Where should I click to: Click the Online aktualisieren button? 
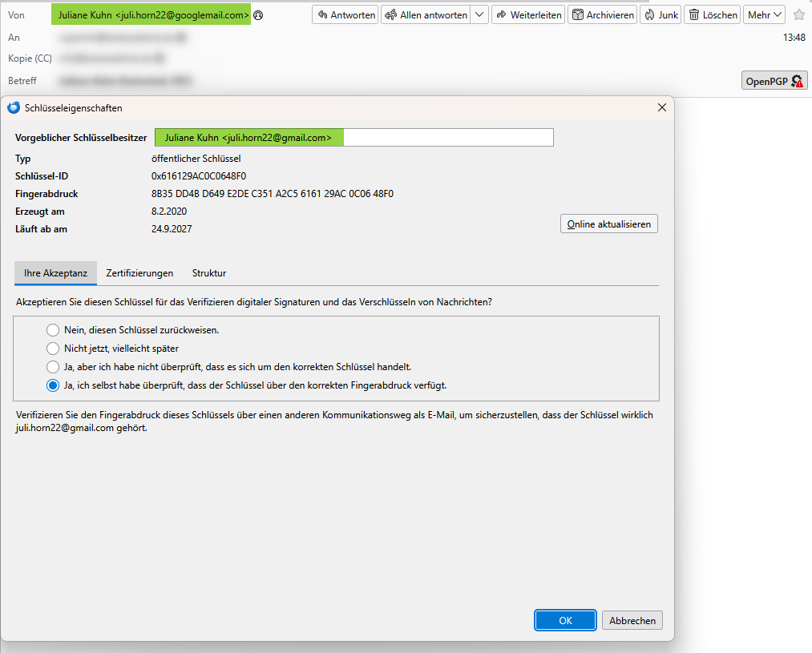(x=609, y=224)
